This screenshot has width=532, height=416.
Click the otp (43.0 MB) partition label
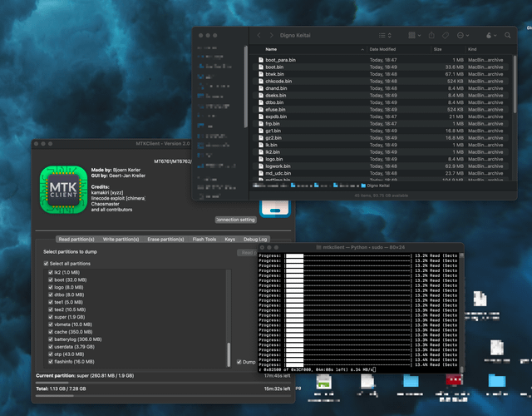(x=69, y=354)
